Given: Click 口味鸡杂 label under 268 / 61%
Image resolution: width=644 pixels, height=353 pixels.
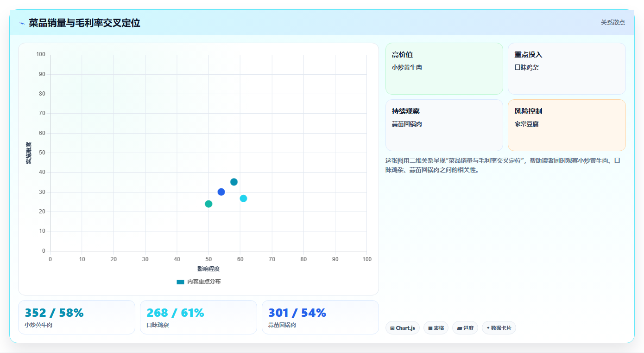Looking at the screenshot, I should pyautogui.click(x=158, y=325).
